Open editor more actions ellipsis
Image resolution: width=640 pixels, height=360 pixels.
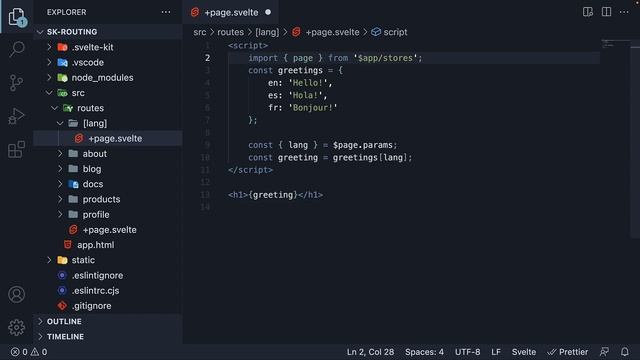(x=624, y=12)
